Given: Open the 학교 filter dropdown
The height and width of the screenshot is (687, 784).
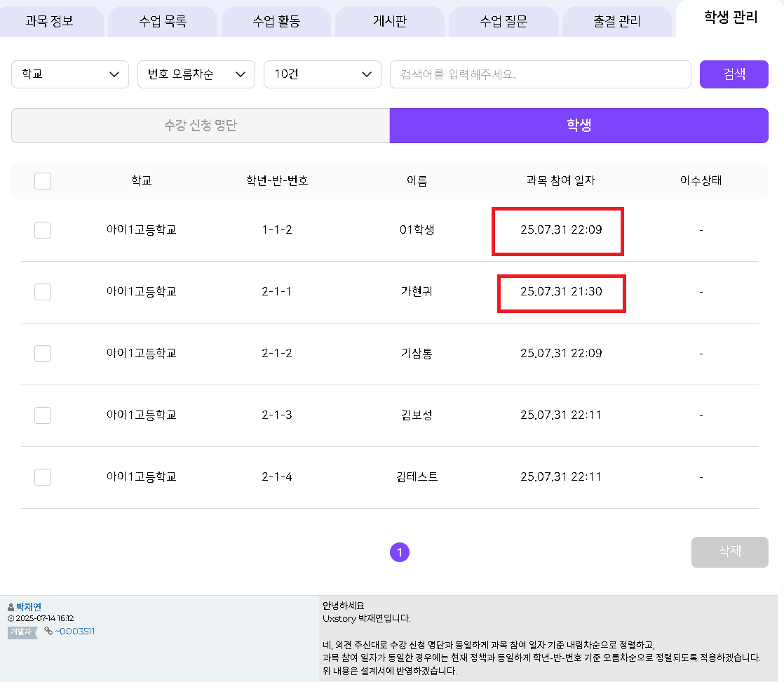Looking at the screenshot, I should (x=70, y=74).
